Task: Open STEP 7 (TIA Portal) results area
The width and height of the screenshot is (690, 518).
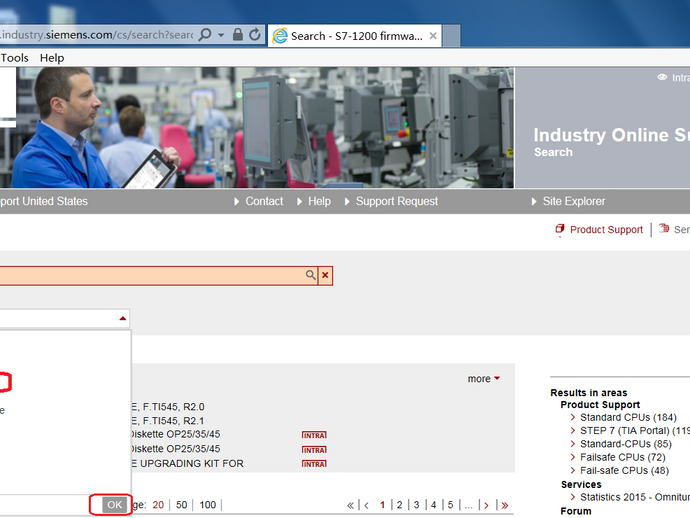Action: pyautogui.click(x=635, y=430)
